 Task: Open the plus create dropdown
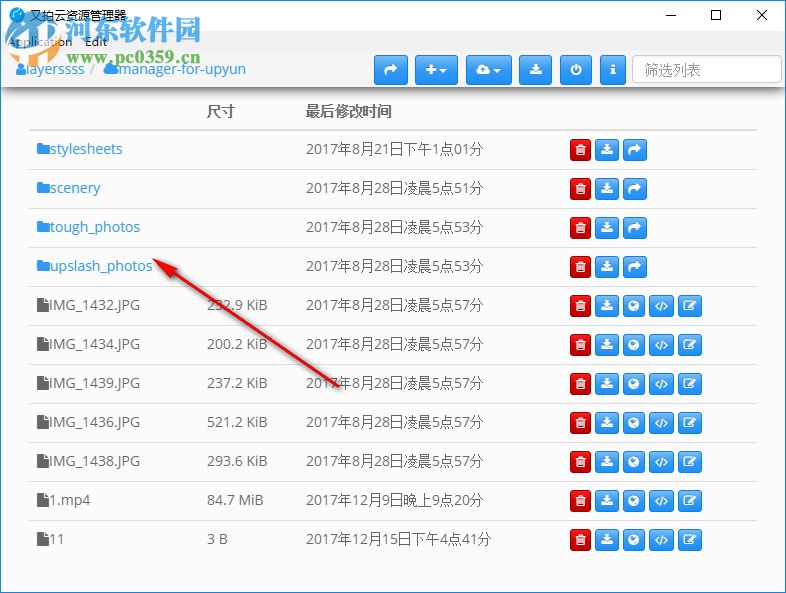tap(436, 70)
